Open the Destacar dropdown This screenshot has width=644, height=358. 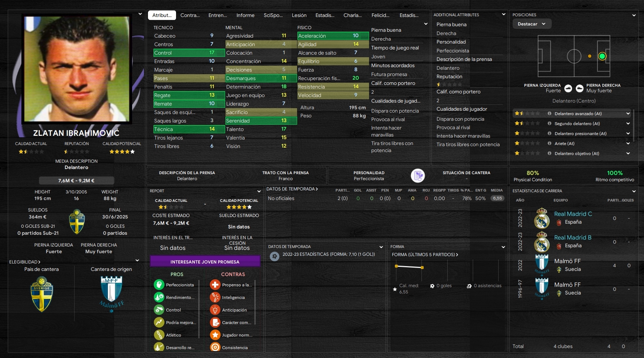[x=532, y=24]
